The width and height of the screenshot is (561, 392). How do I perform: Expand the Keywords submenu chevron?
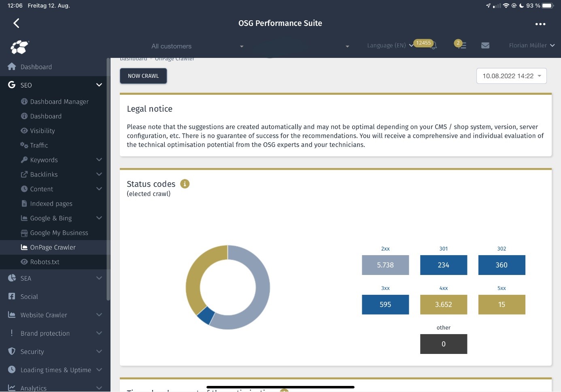pos(99,160)
